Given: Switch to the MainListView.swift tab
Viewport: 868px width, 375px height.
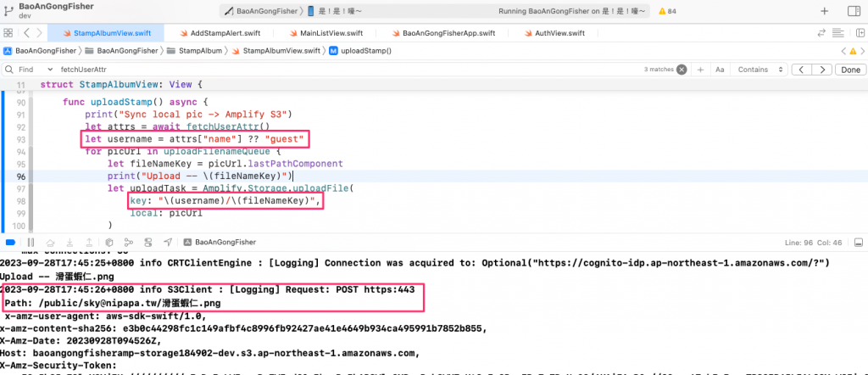Looking at the screenshot, I should 325,33.
